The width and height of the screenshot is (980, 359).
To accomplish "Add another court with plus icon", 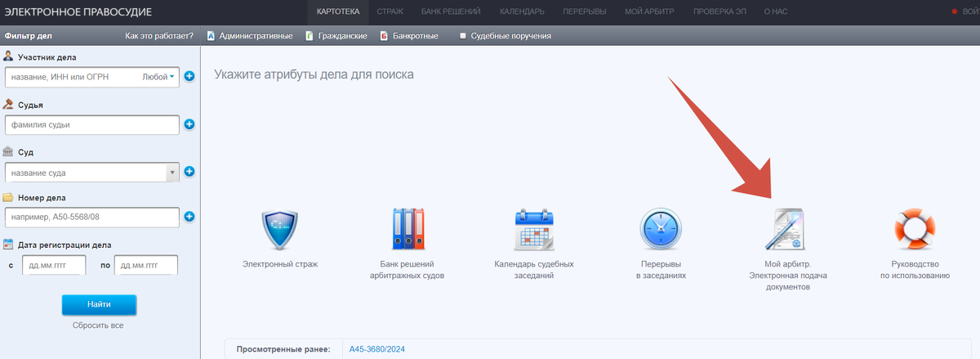I will [x=189, y=172].
